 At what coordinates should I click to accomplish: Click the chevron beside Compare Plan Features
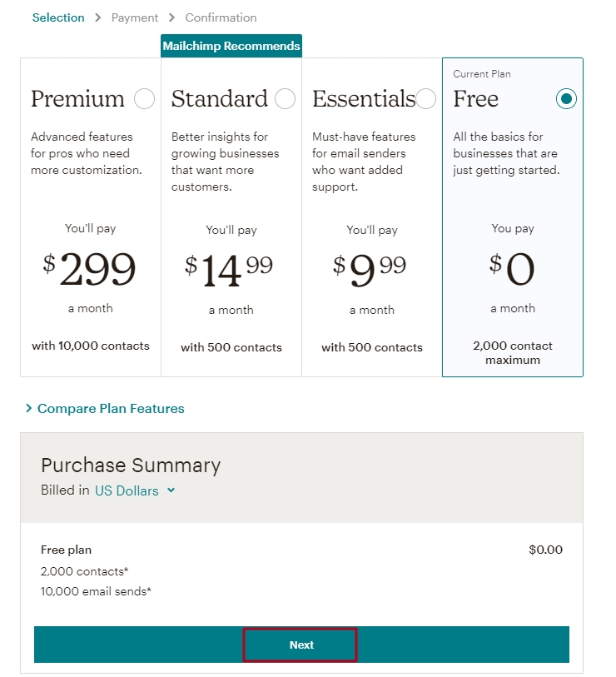point(29,409)
